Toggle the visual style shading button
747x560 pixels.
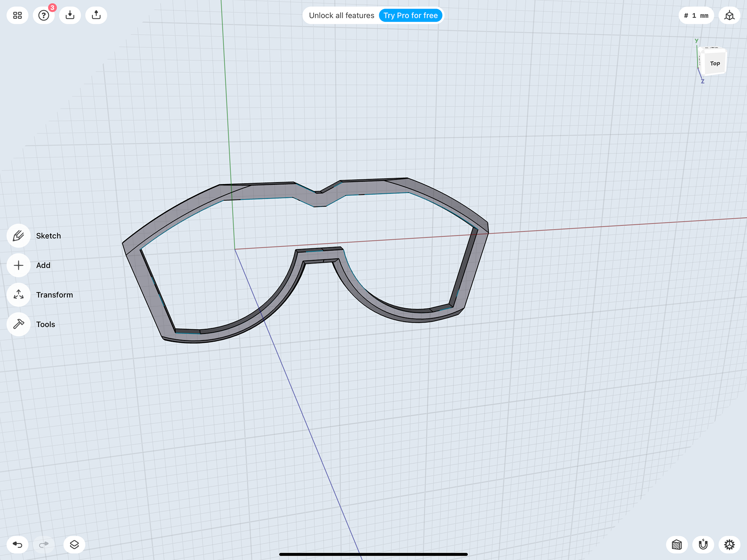pyautogui.click(x=677, y=544)
